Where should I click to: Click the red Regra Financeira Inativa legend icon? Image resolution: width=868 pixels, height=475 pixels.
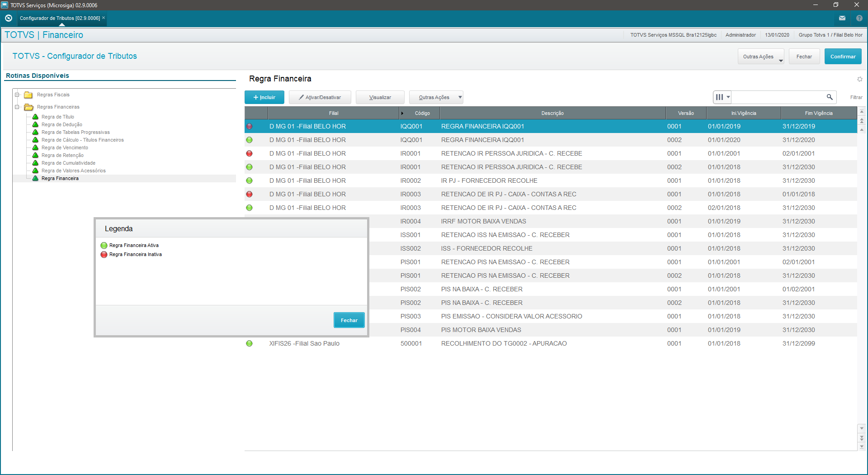tap(104, 254)
